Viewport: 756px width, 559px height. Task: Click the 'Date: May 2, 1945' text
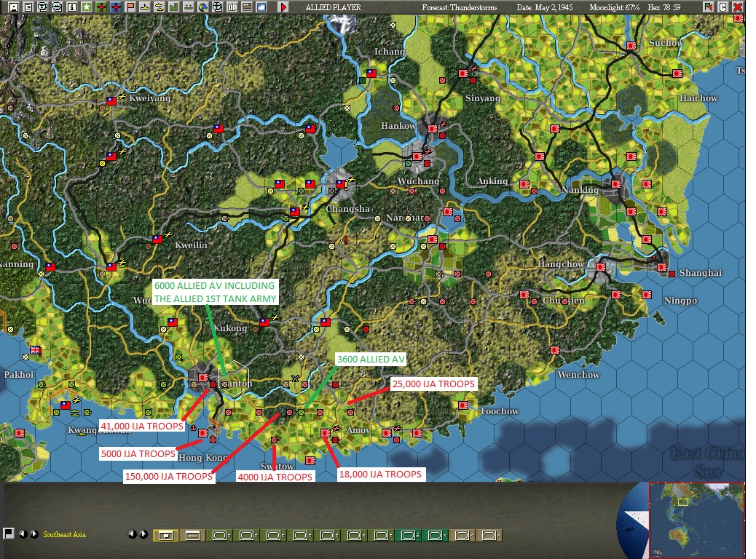coord(545,7)
